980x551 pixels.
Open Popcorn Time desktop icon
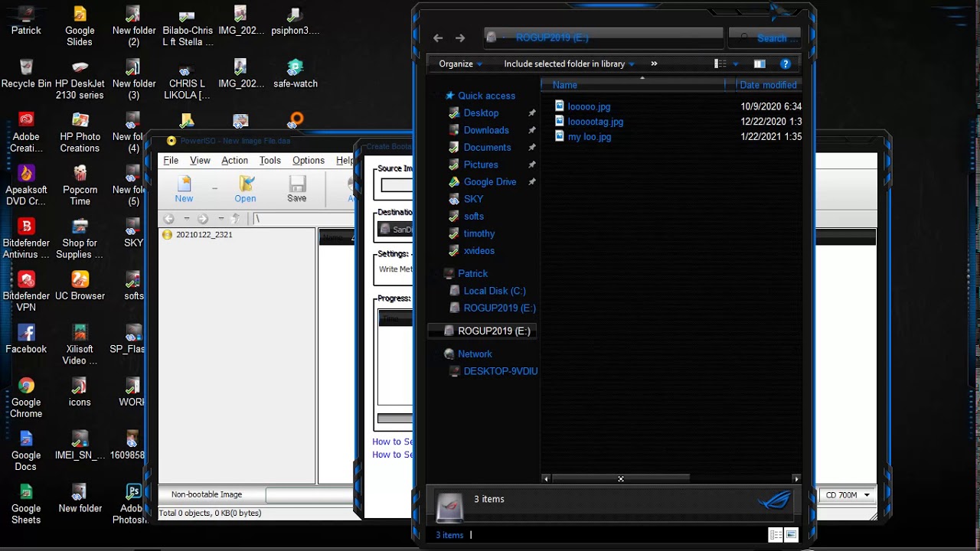[80, 185]
